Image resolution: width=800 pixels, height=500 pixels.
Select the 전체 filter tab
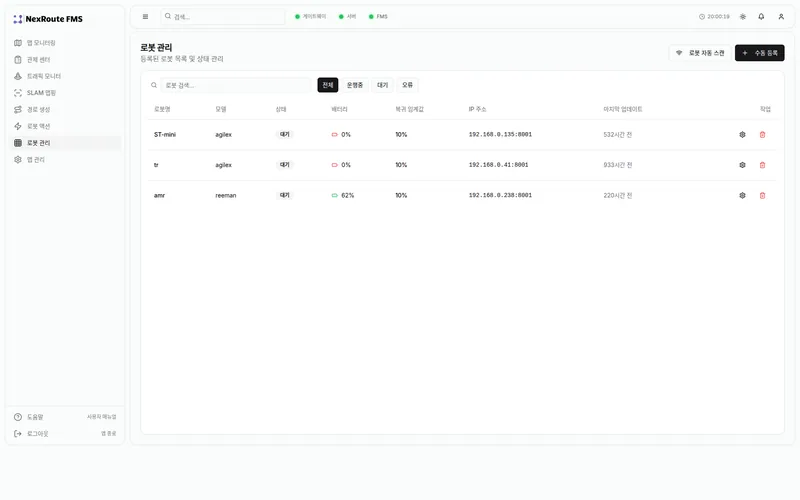[x=328, y=85]
